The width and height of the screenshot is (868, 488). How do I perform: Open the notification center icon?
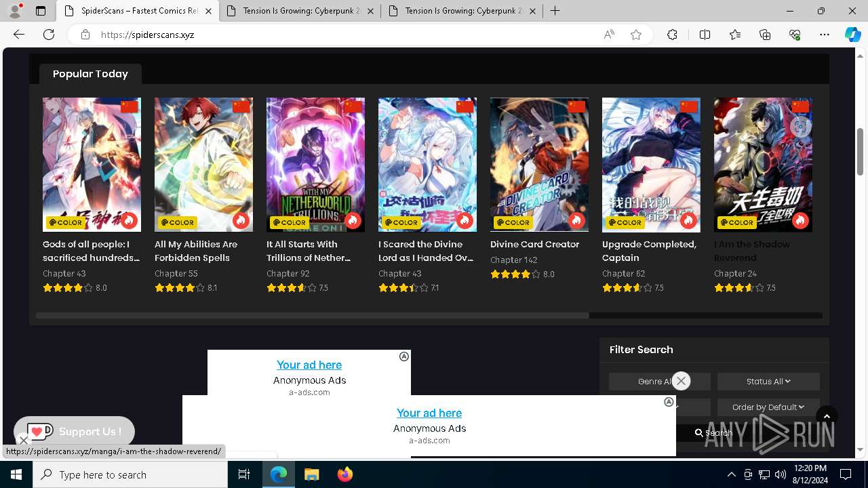(x=846, y=474)
